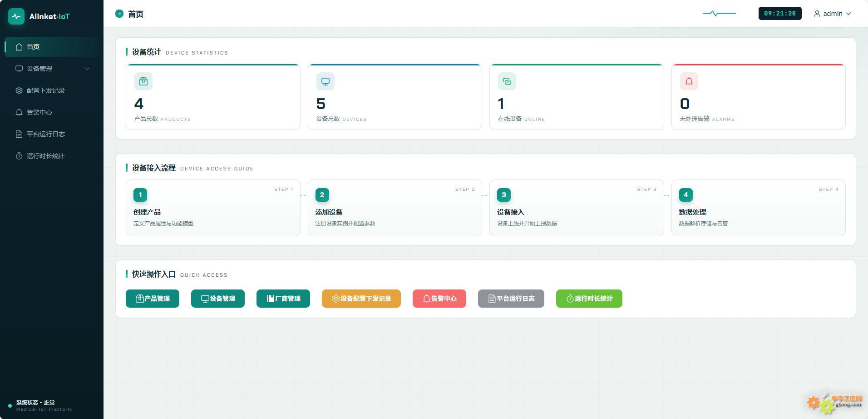868x419 pixels.
Task: Navigate to 告警中心 in the sidebar
Action: coord(52,112)
